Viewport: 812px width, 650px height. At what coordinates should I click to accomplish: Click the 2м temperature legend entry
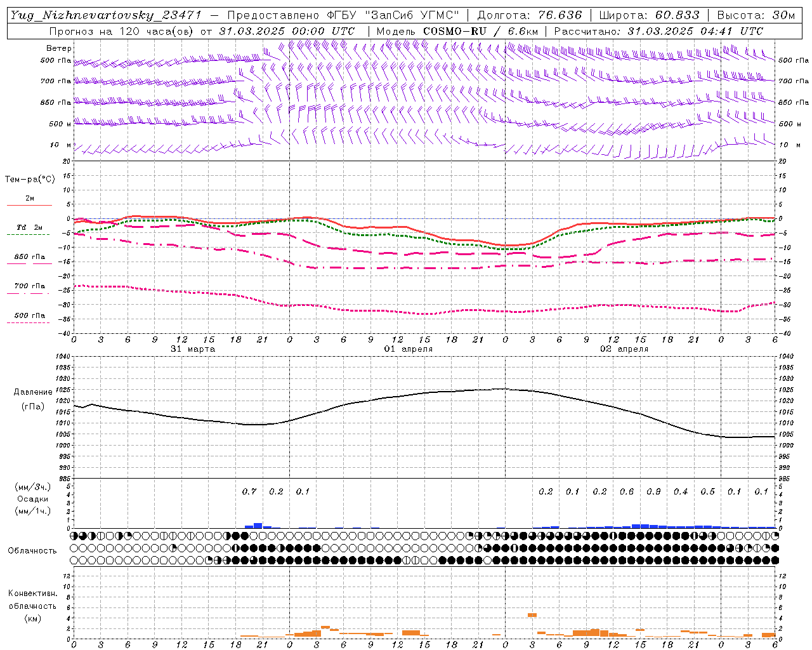30,199
